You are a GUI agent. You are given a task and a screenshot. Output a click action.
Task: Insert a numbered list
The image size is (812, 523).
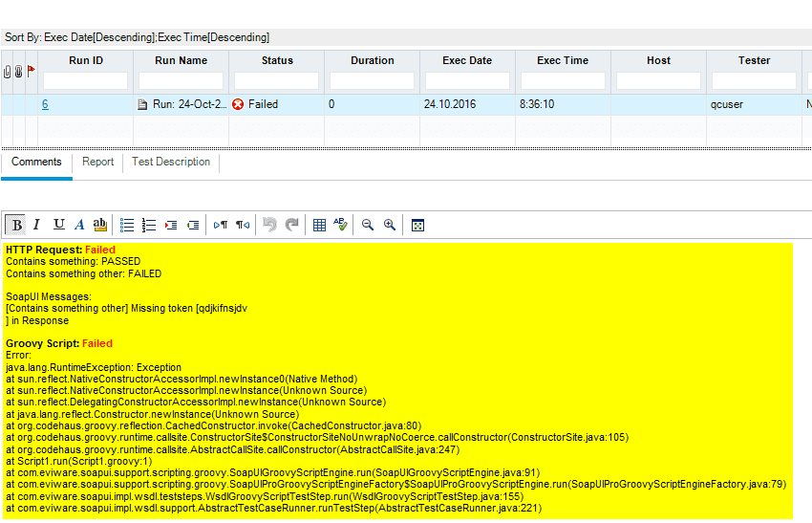pyautogui.click(x=149, y=225)
